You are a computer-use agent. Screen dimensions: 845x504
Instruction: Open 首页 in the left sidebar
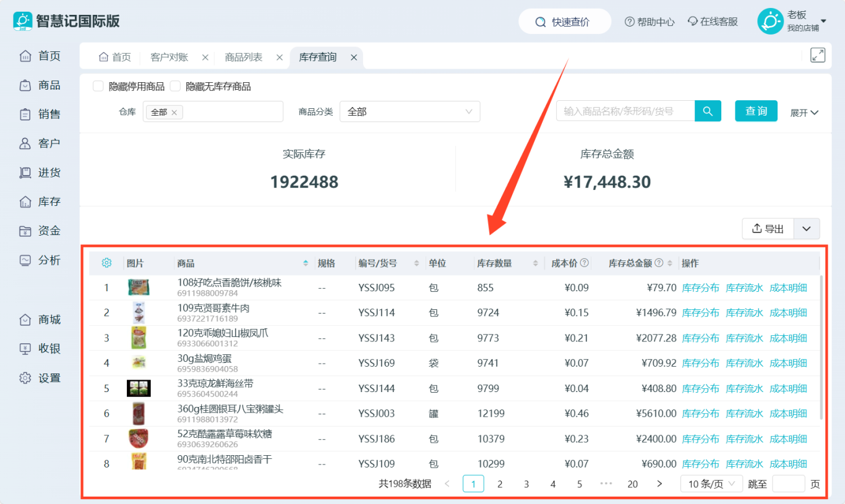click(40, 56)
